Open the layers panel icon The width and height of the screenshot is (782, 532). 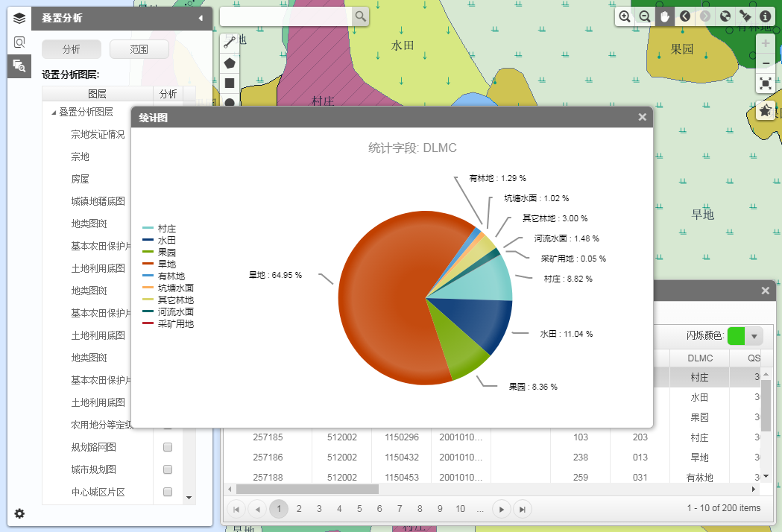pyautogui.click(x=19, y=19)
